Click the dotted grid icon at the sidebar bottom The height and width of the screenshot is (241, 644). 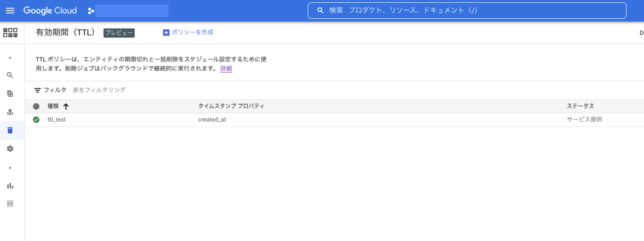[x=10, y=204]
